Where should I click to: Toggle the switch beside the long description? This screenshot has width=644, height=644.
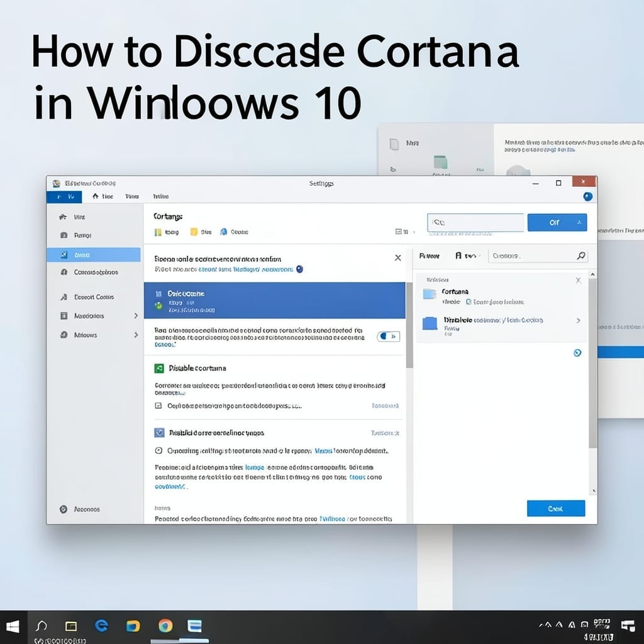point(388,336)
